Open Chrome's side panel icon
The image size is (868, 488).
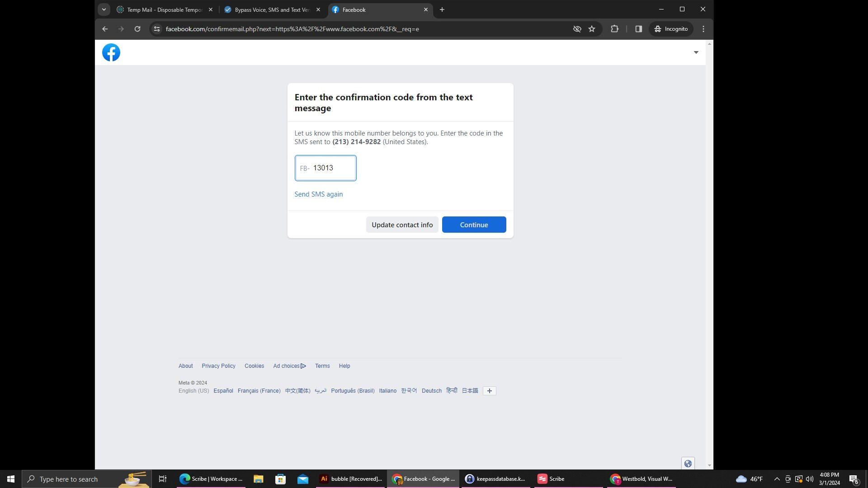coord(638,28)
